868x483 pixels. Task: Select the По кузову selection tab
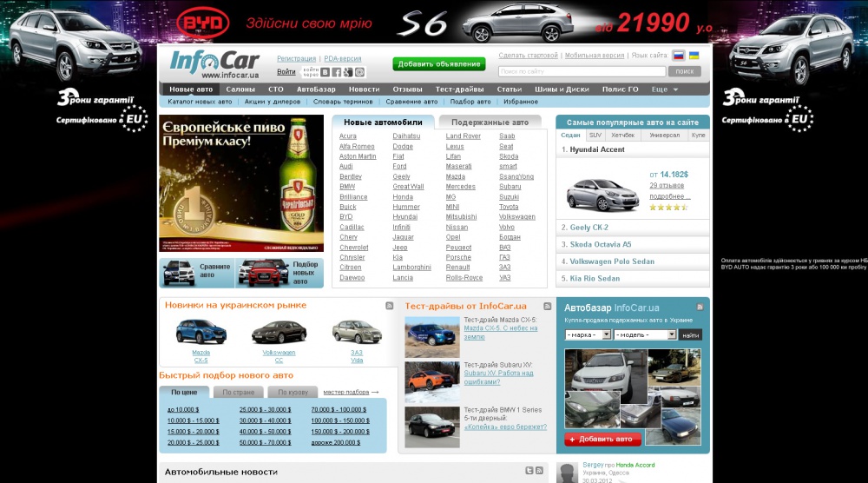click(x=293, y=392)
